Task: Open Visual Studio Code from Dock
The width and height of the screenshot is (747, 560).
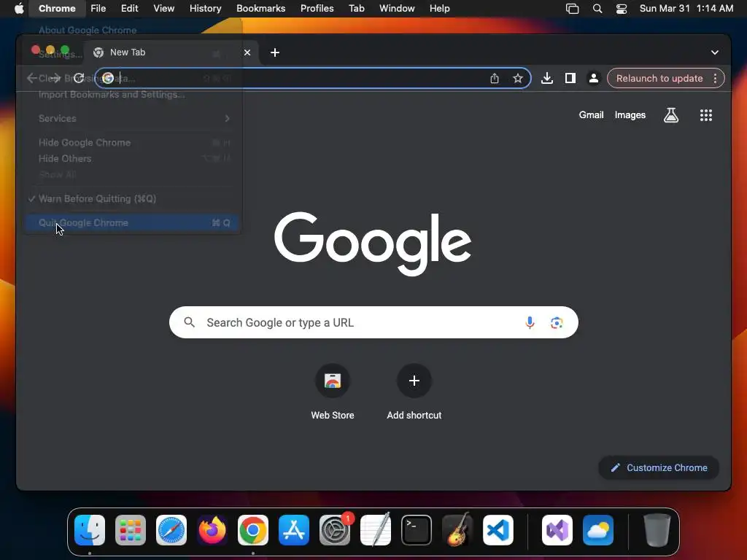Action: click(498, 530)
